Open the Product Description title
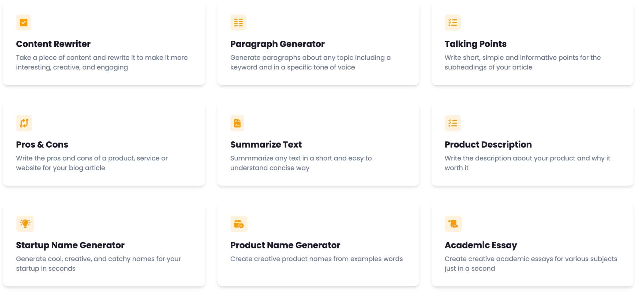The image size is (644, 293). [x=488, y=145]
